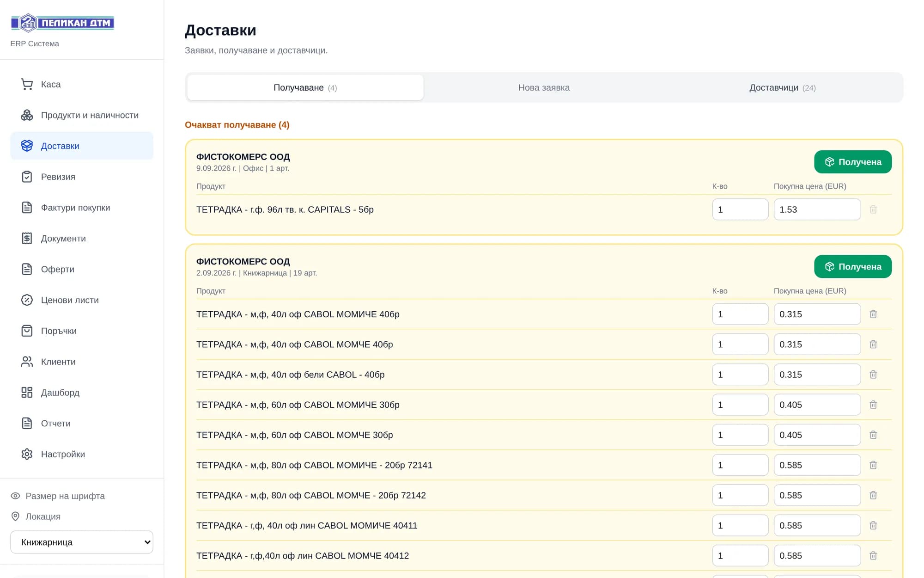
Task: Open the Доставчици (24) tab
Action: coord(782,87)
